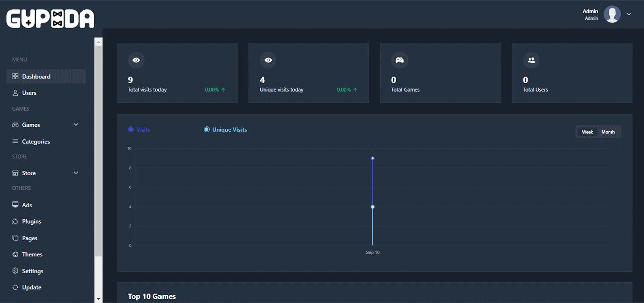Click the sidebar vertical scrollbar thumb
Viewport: 644px width, 303px height.
pos(98,151)
